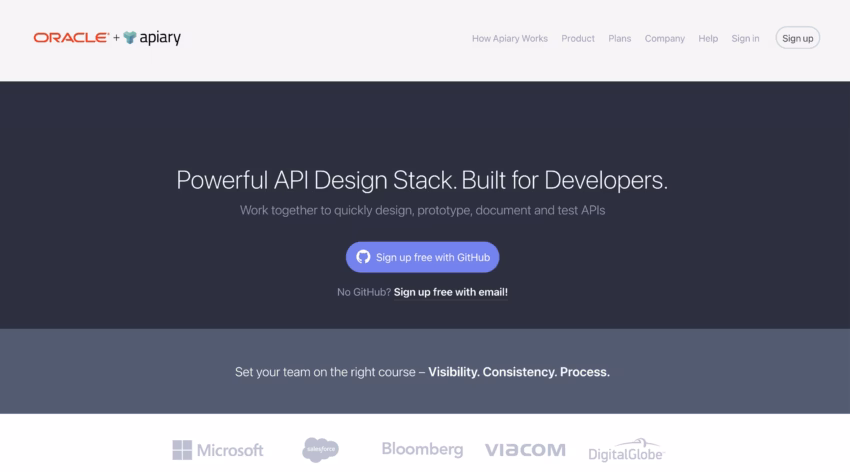Screen dimensions: 850x472
Task: Open the Help link in navigation
Action: [708, 39]
